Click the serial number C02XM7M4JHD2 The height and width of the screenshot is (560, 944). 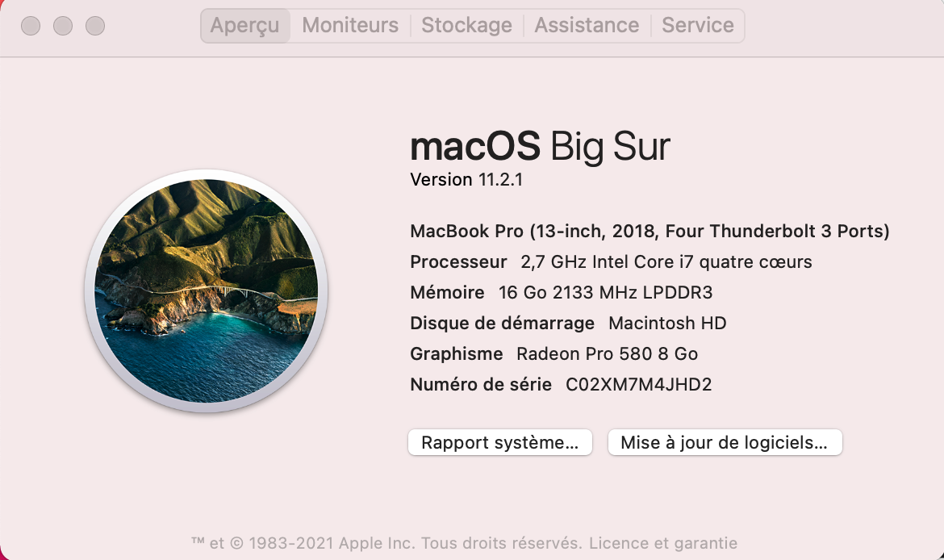pos(638,384)
